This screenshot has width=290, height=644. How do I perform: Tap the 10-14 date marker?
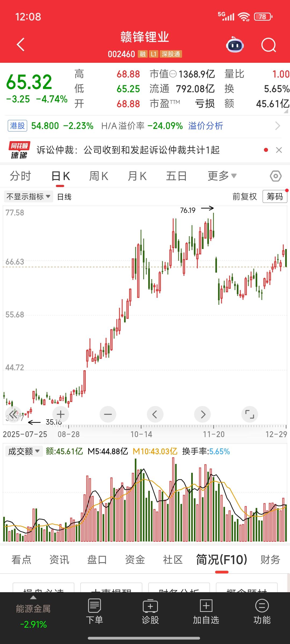point(141,434)
